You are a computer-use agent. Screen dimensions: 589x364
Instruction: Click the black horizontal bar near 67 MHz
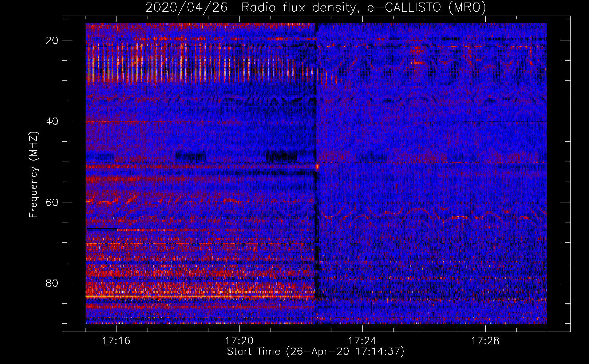pyautogui.click(x=102, y=229)
